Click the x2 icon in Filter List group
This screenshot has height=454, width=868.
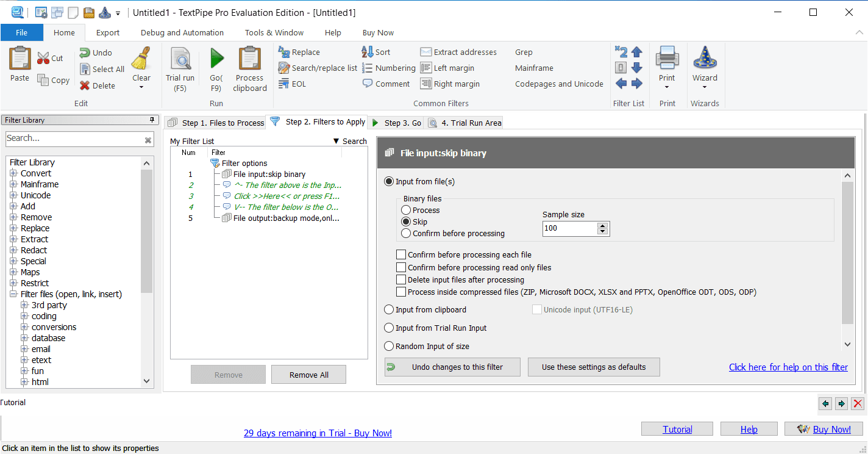click(621, 52)
